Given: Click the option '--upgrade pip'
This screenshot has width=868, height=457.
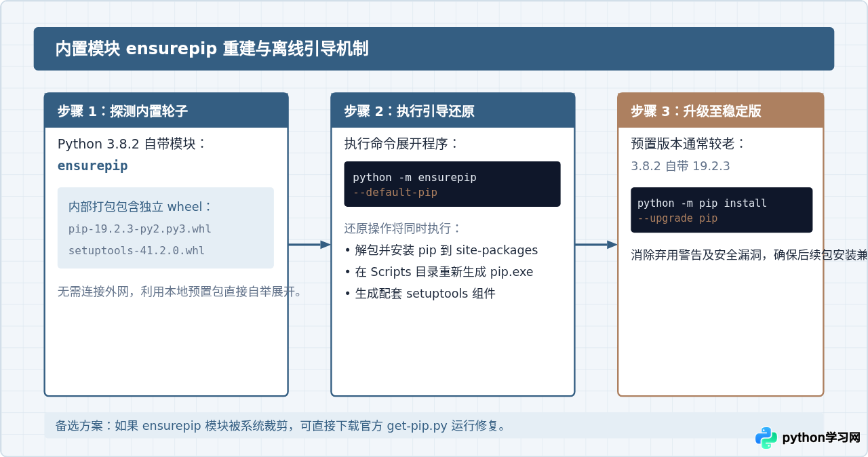Looking at the screenshot, I should coord(677,218).
